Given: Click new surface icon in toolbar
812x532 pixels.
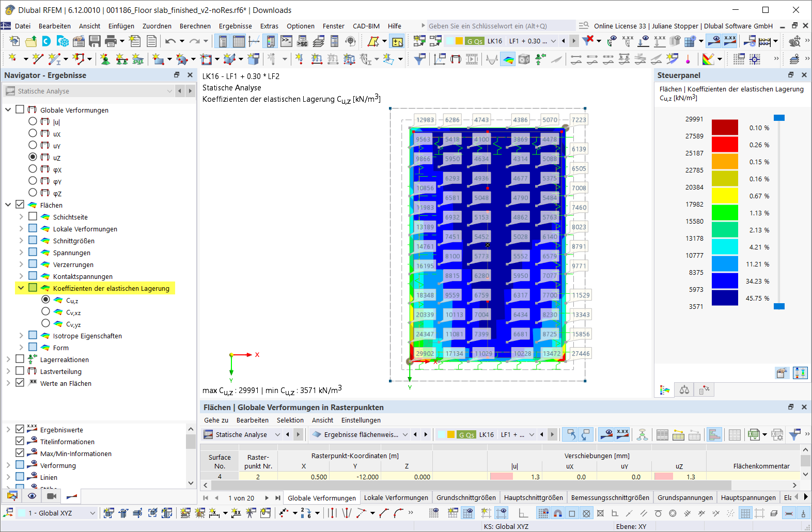Looking at the screenshot, I should 158,59.
